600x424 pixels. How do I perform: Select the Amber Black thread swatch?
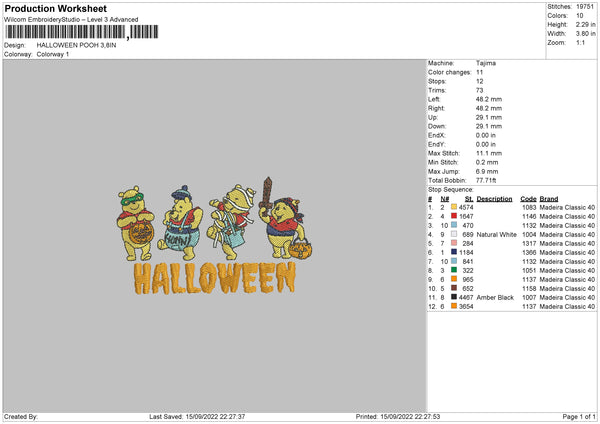[x=455, y=298]
